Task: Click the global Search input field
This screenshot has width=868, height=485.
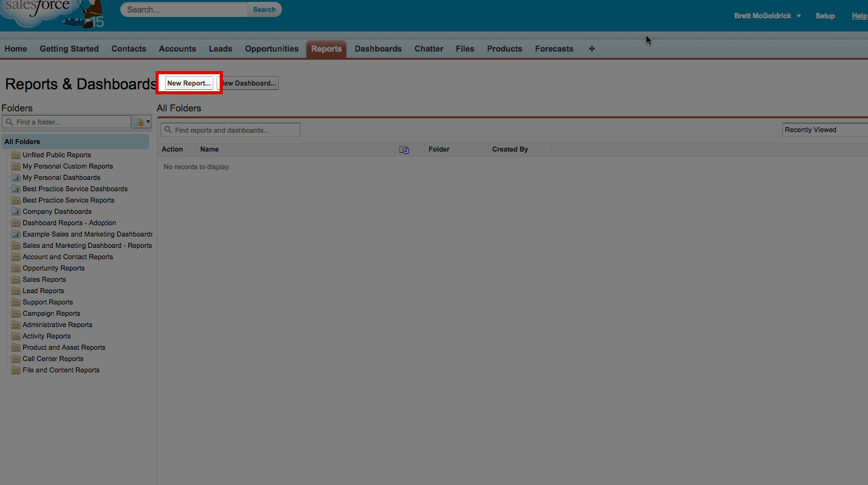Action: click(x=184, y=9)
